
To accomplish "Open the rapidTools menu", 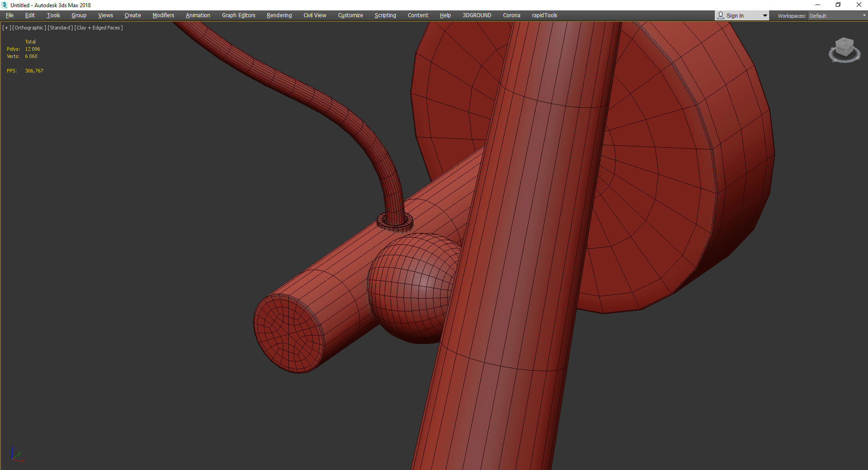I will [x=544, y=15].
